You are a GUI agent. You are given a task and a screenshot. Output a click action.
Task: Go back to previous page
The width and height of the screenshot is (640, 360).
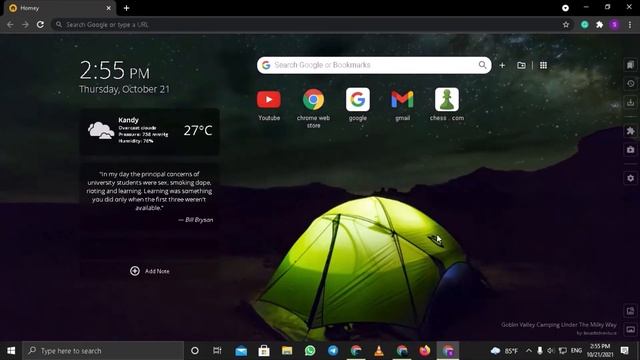pyautogui.click(x=10, y=24)
